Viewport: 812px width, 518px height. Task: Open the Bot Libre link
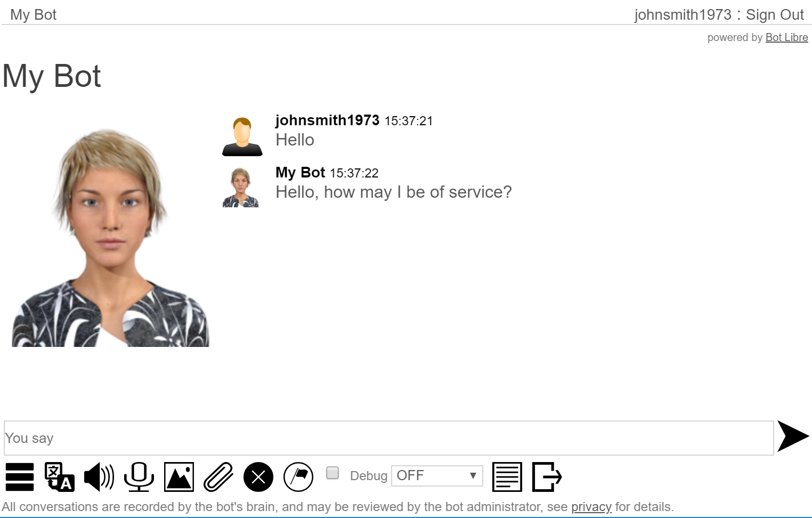coord(786,37)
